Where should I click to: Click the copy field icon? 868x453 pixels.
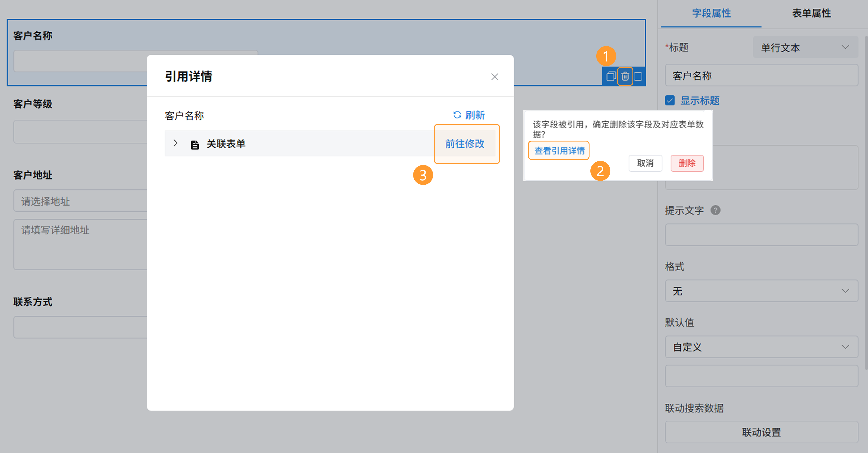click(611, 76)
